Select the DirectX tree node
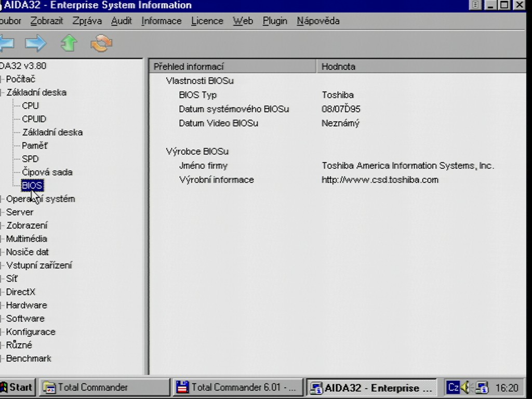Image resolution: width=532 pixels, height=399 pixels. coord(20,292)
